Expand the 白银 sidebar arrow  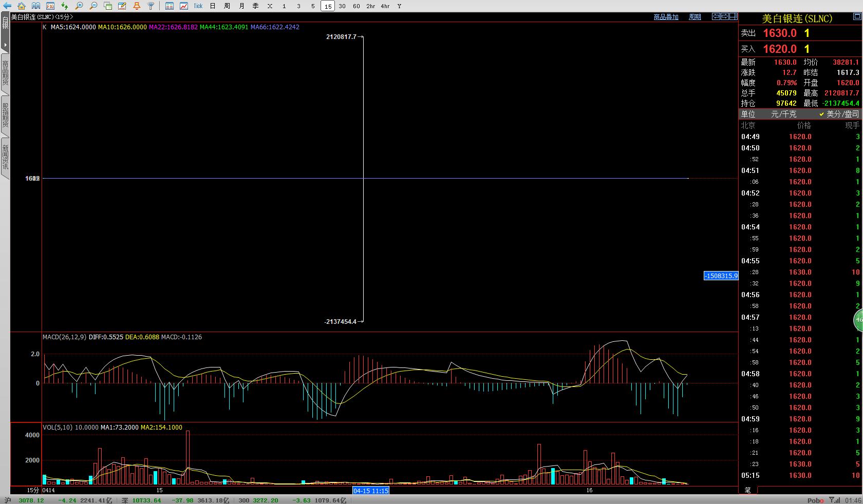pyautogui.click(x=5, y=45)
